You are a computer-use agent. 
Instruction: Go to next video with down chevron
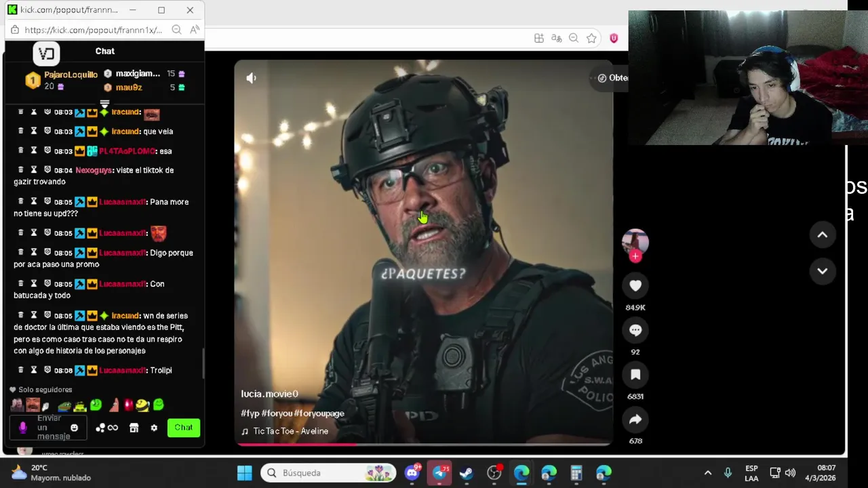tap(822, 271)
